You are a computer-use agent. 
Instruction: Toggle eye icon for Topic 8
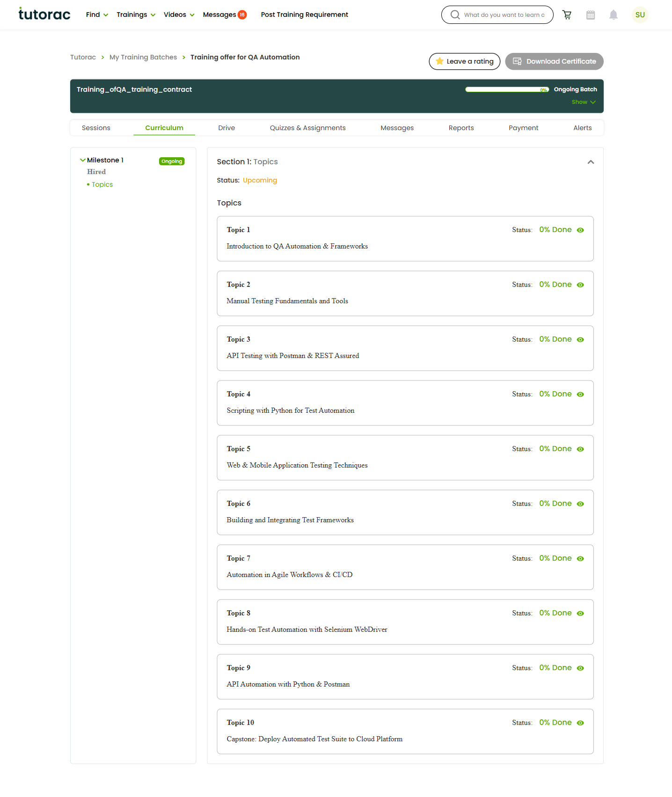pos(580,614)
